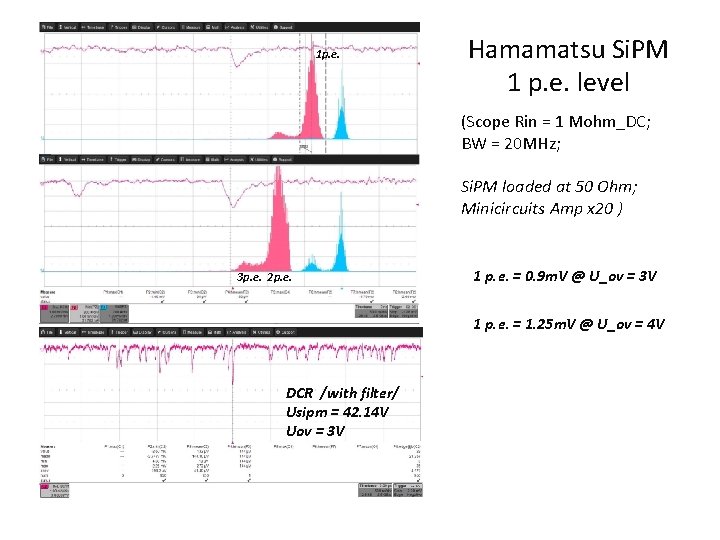Select F3 blue math trace descriptor box

point(114,313)
